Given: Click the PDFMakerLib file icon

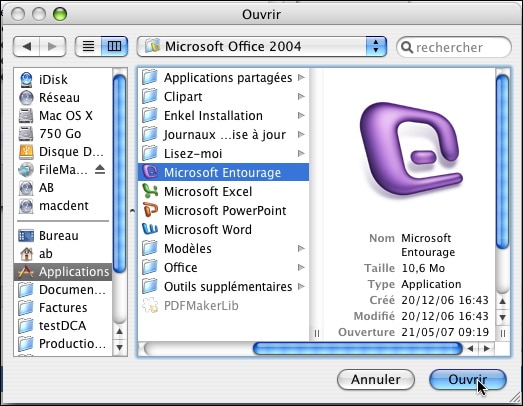Looking at the screenshot, I should (x=150, y=305).
